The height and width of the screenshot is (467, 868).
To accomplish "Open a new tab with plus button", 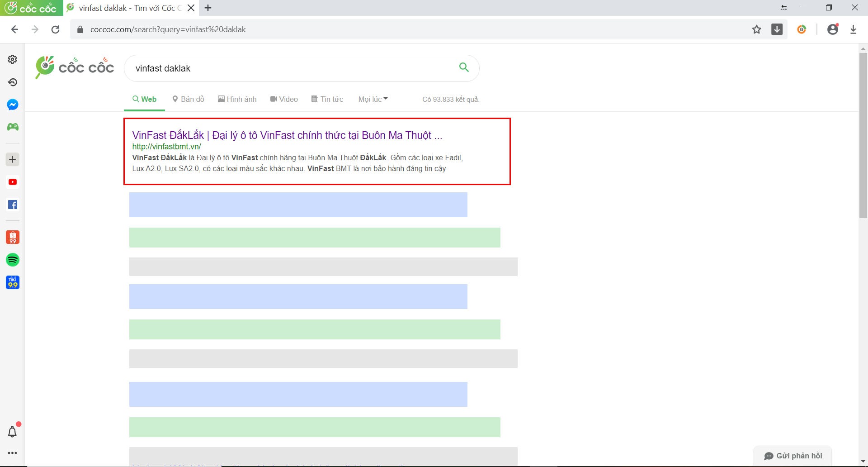I will coord(208,8).
